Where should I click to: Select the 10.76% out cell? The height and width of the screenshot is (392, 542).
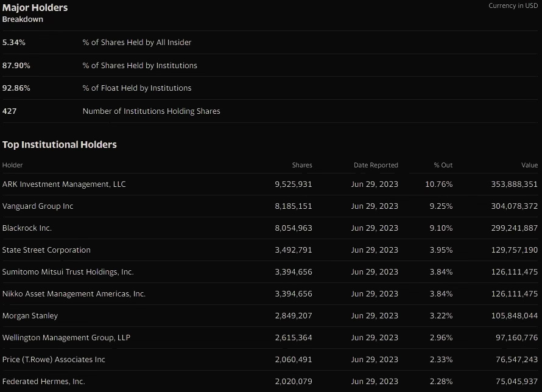point(438,184)
